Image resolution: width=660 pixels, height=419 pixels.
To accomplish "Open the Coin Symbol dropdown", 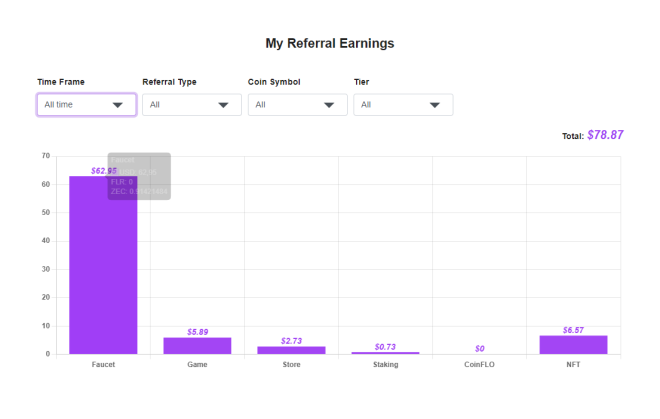I will [x=298, y=104].
